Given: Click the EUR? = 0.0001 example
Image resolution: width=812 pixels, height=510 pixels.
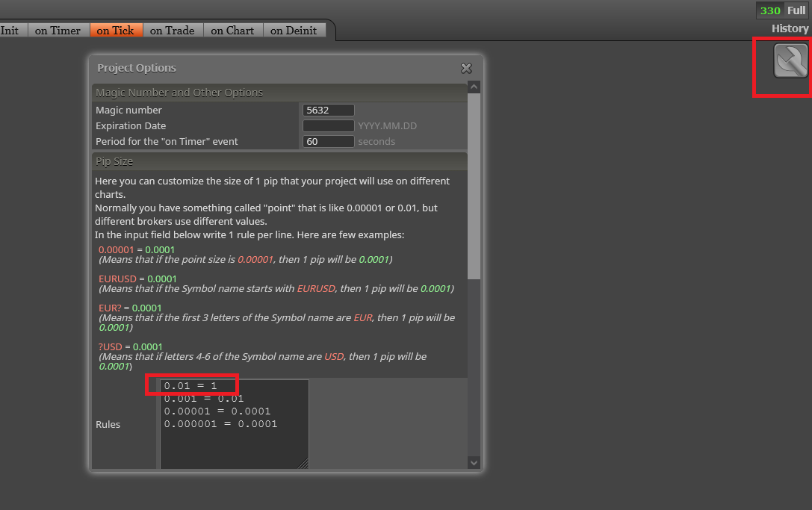Looking at the screenshot, I should (130, 308).
